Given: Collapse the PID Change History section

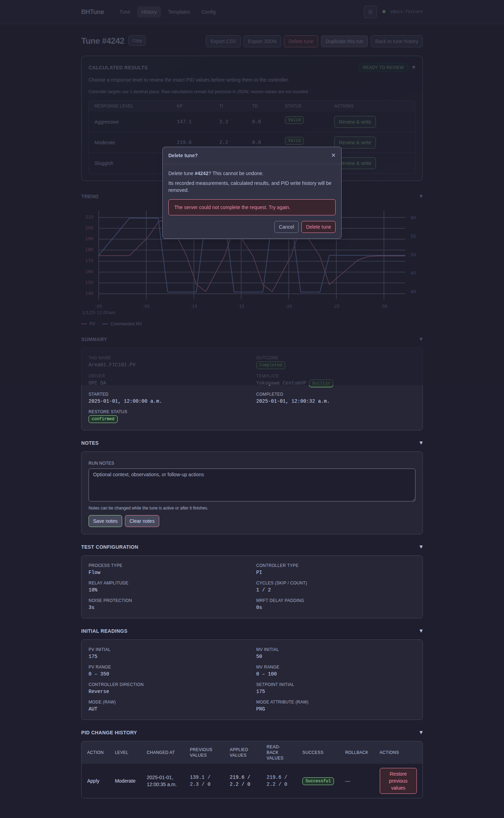Looking at the screenshot, I should pos(421,733).
